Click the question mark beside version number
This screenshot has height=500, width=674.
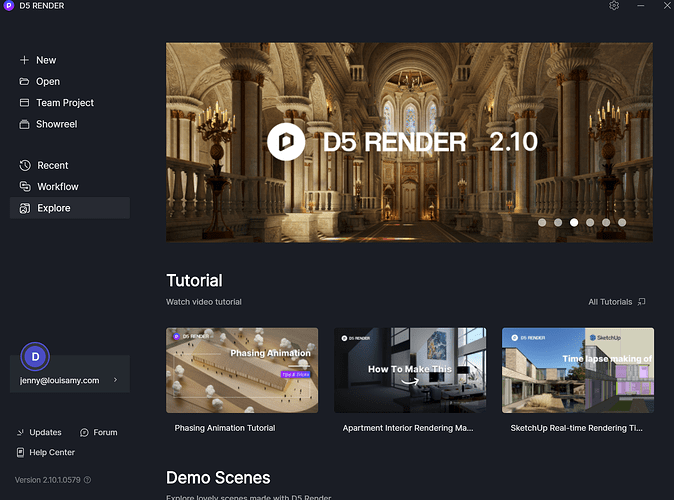pyautogui.click(x=87, y=480)
